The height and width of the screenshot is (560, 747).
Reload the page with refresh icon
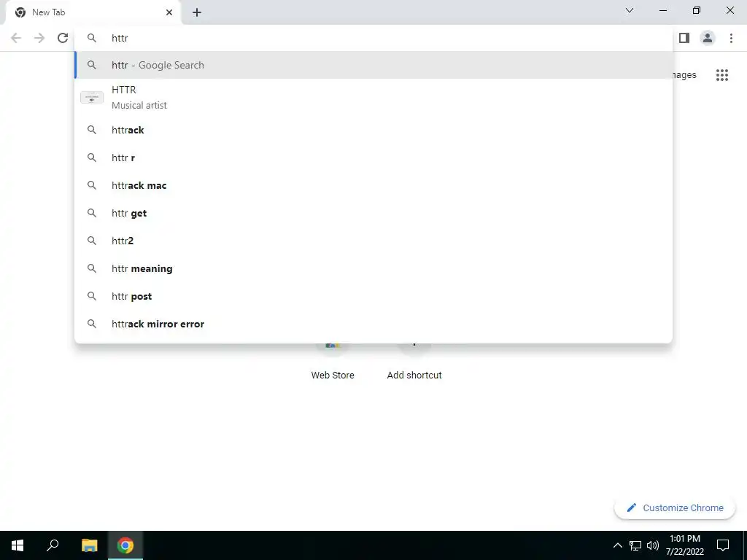coord(63,38)
